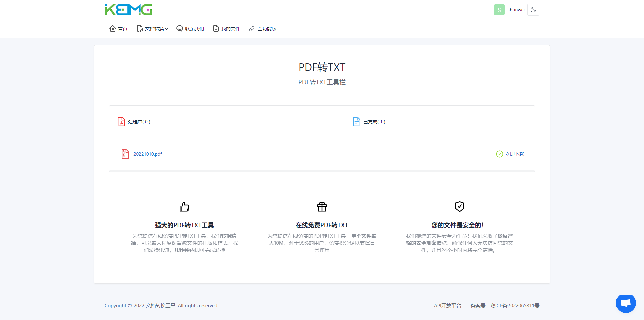Click the KEMG logo

(128, 10)
